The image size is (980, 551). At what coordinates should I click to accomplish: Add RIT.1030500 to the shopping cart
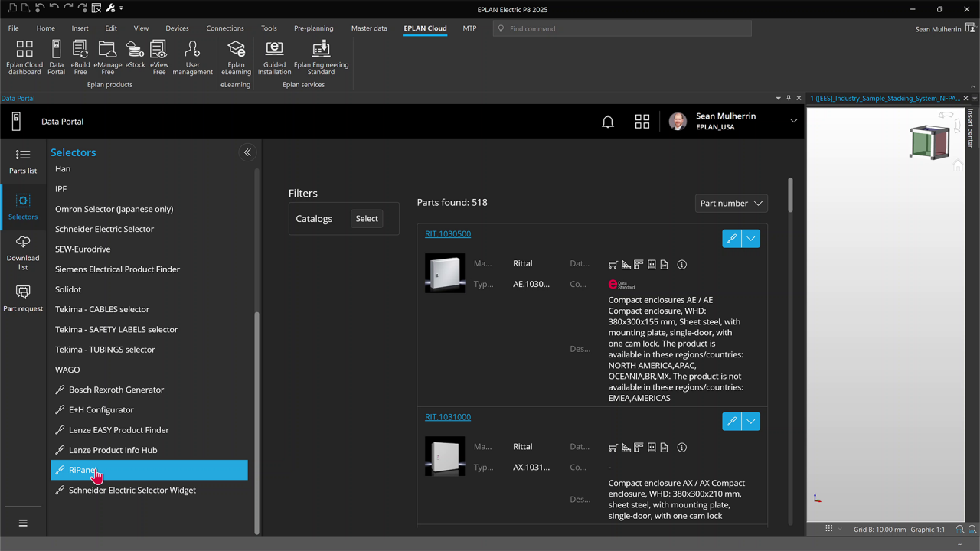612,264
